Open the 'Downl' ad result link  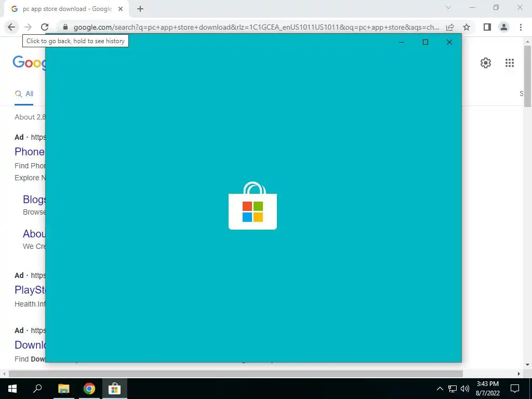[x=30, y=345]
